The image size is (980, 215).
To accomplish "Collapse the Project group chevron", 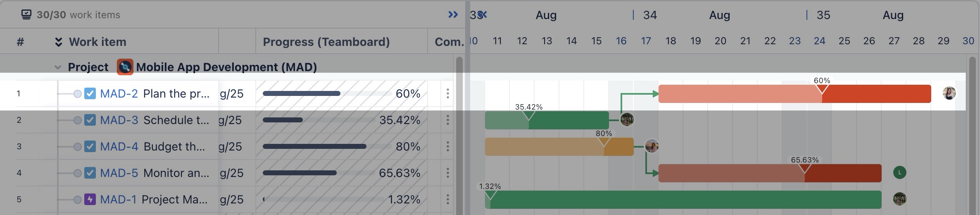I will pos(58,67).
